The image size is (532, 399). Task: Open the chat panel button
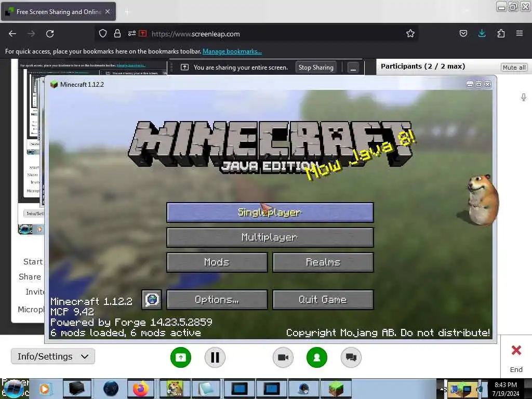[x=351, y=357]
